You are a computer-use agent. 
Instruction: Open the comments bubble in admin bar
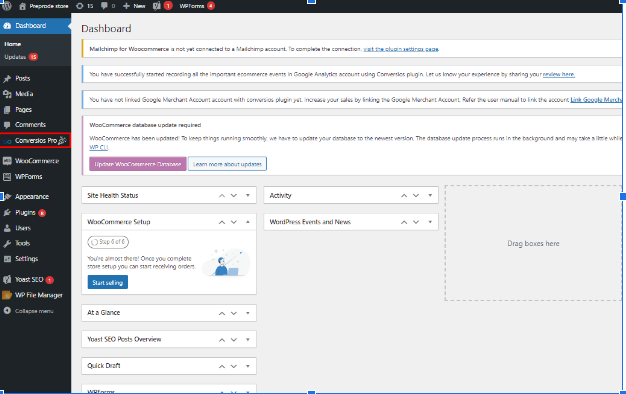(108, 6)
